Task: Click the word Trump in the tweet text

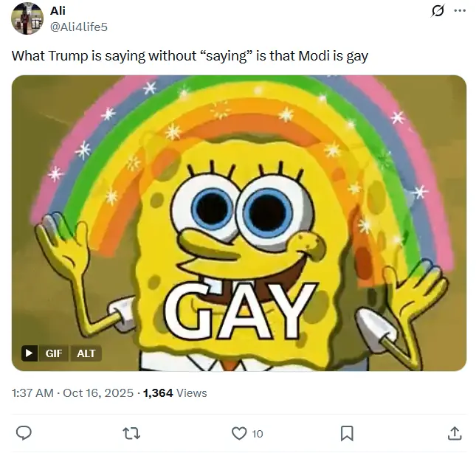Action: (68, 56)
